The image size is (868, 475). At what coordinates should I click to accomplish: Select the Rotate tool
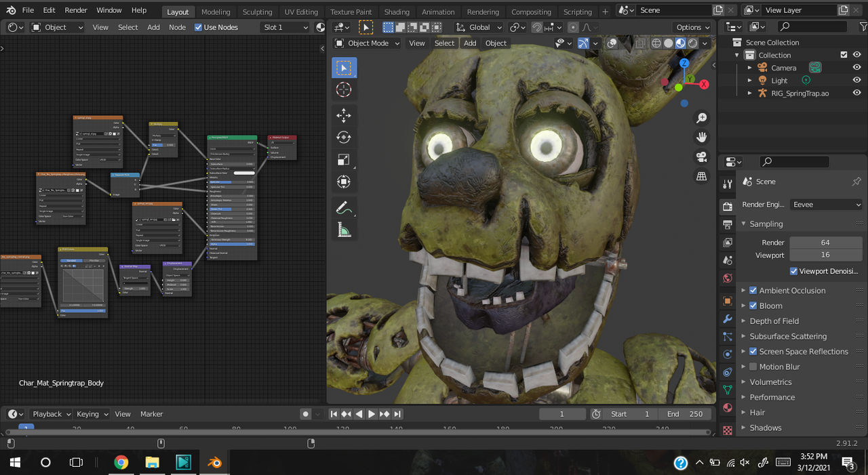tap(344, 138)
